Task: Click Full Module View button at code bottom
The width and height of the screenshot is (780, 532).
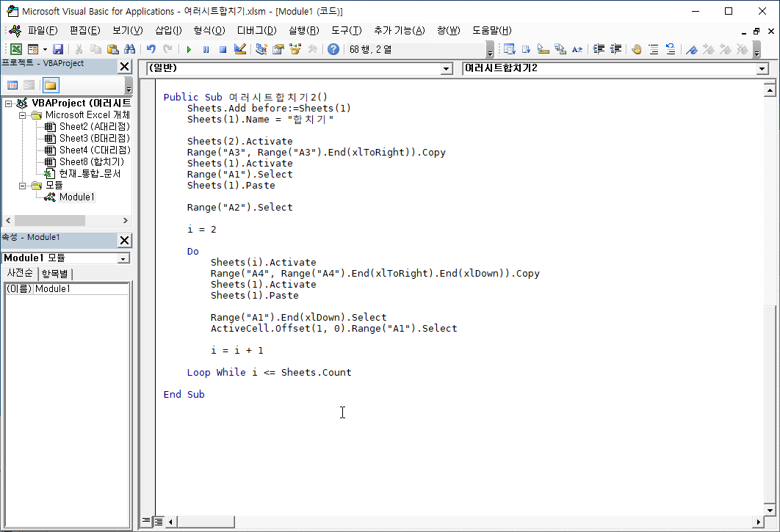Action: click(158, 522)
